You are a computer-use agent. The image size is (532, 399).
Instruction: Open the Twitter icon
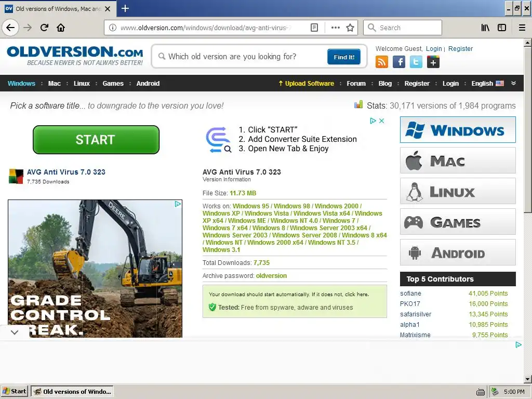click(416, 62)
